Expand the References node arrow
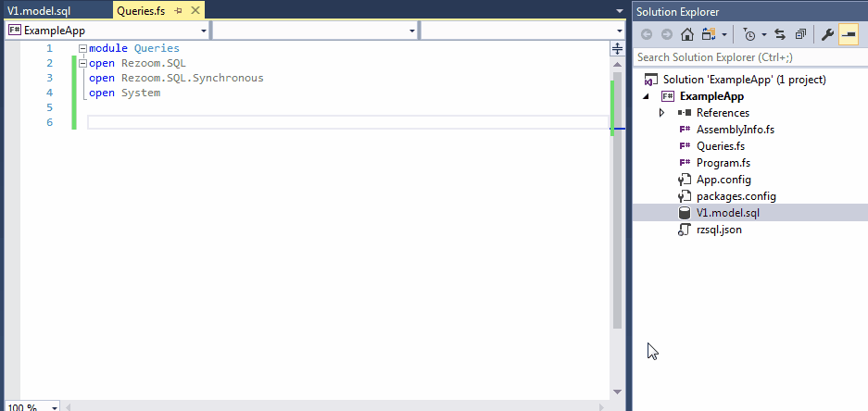 tap(661, 113)
